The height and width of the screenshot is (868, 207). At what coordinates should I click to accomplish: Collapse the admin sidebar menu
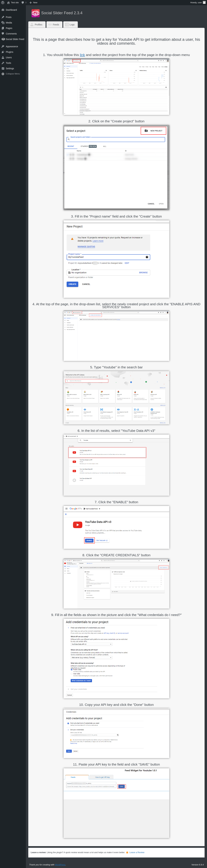point(11,74)
